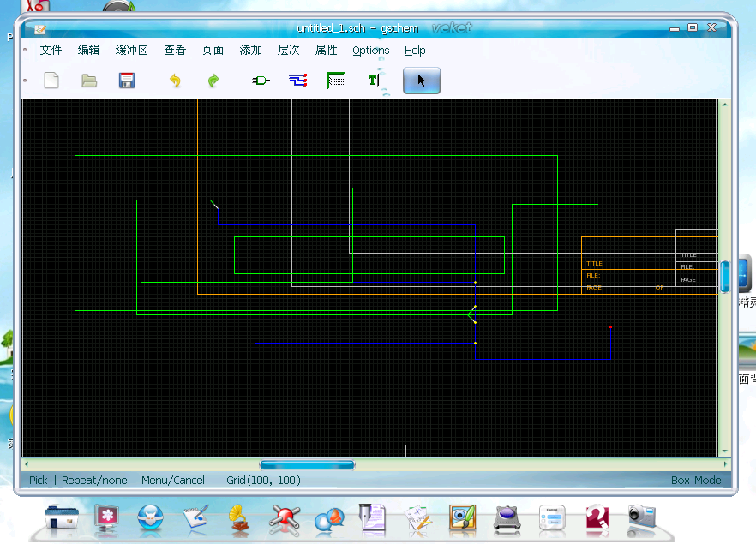The width and height of the screenshot is (756, 544).
Task: Open the image viewer dock icon
Action: click(x=462, y=518)
